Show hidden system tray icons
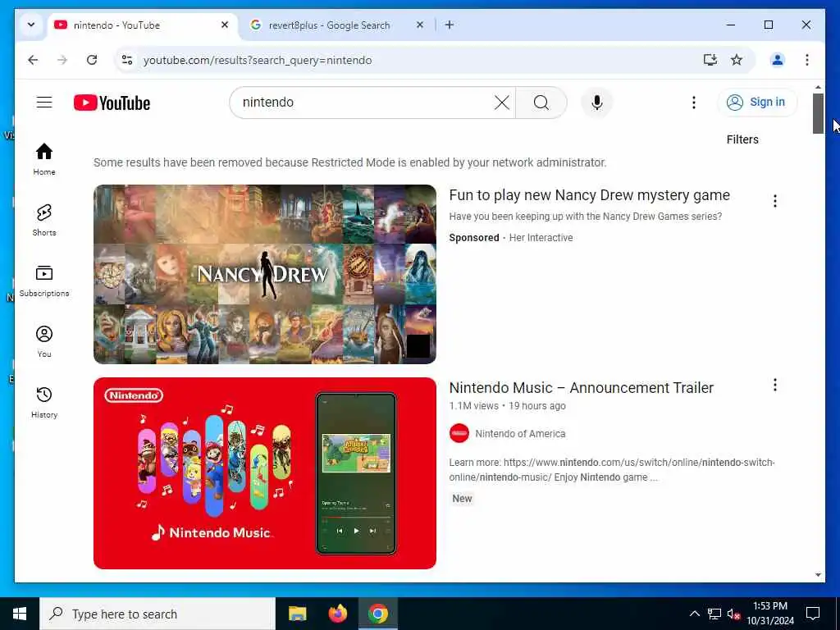Screen dimensions: 840x630 point(694,614)
